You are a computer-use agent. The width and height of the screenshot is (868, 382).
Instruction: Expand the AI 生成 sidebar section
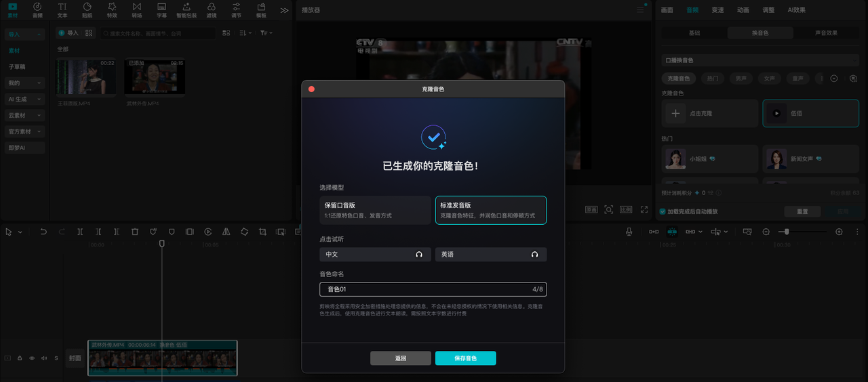[25, 99]
